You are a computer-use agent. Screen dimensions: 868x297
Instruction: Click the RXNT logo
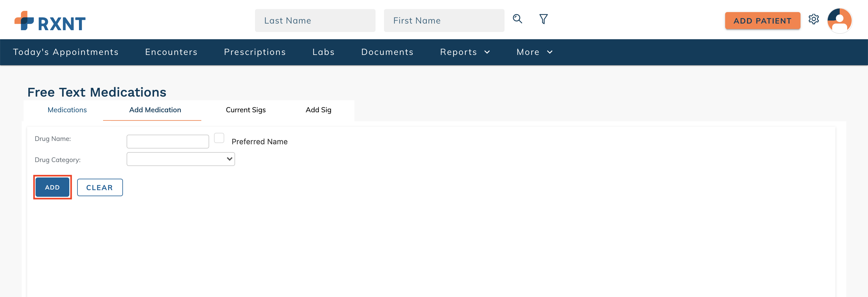50,21
